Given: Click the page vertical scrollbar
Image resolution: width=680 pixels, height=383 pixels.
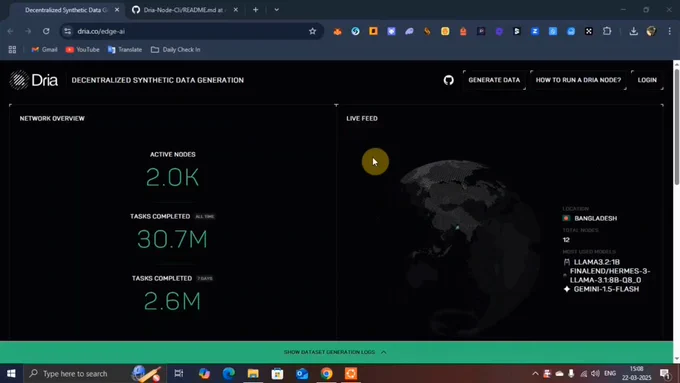Looking at the screenshot, I should pyautogui.click(x=677, y=126).
